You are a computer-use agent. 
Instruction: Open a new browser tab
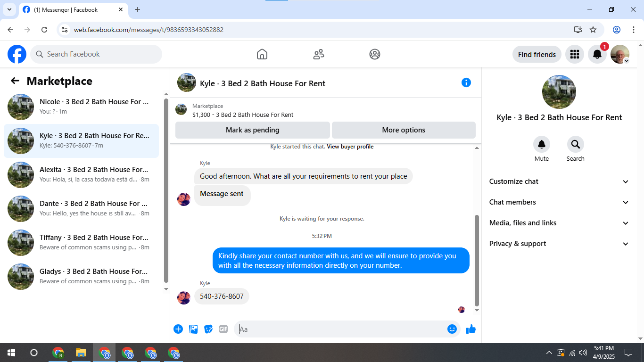coord(138,9)
